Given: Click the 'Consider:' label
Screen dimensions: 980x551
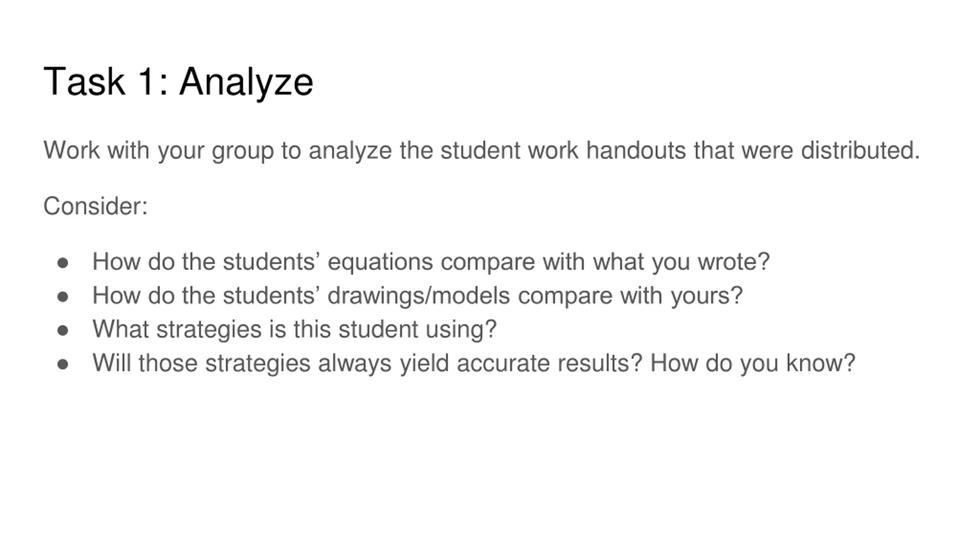Looking at the screenshot, I should tap(95, 206).
